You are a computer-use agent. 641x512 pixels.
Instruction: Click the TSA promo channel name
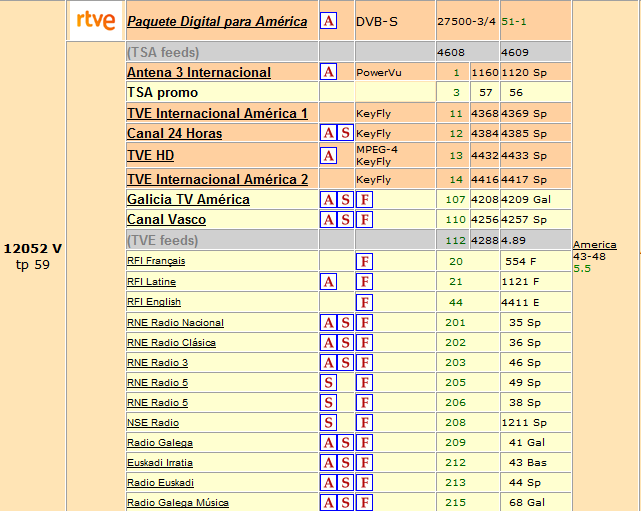tap(162, 92)
